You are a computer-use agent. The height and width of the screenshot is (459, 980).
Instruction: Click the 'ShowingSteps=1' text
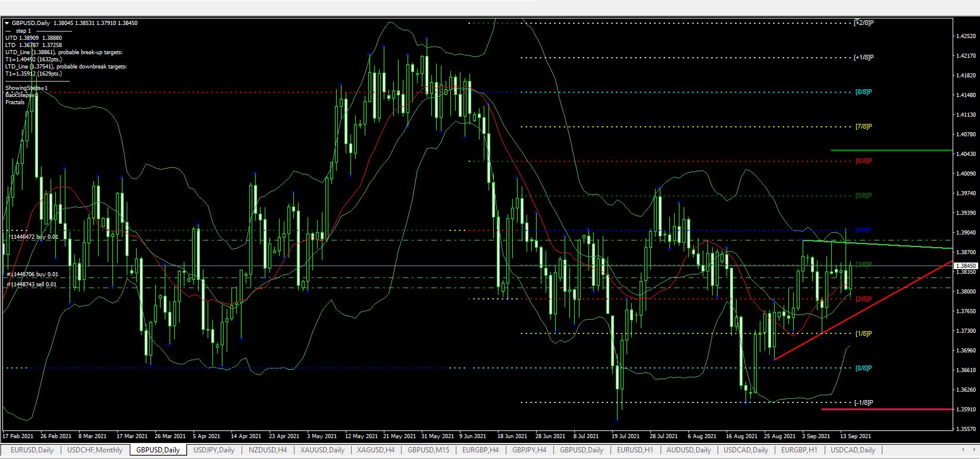click(x=26, y=88)
